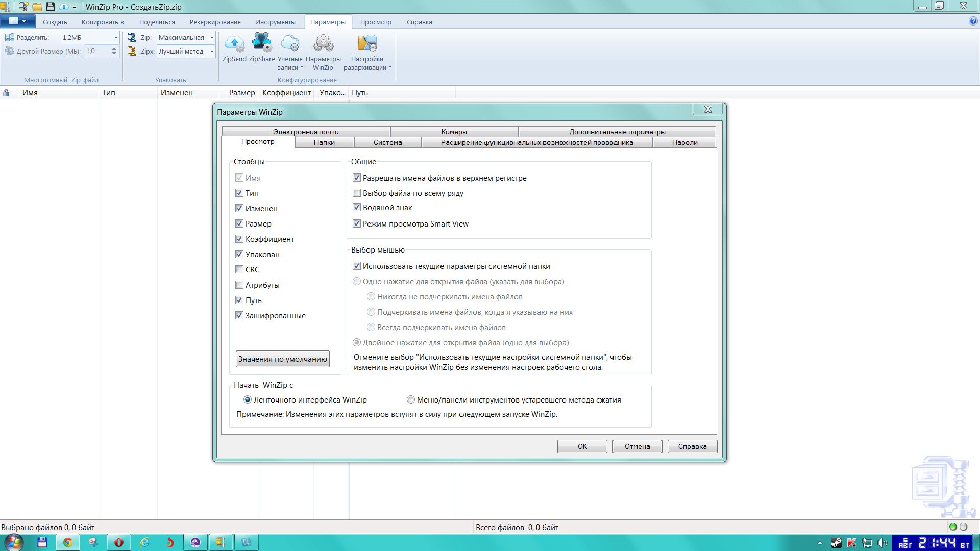Click the cloud upload icon in quick access

pyautogui.click(x=64, y=7)
